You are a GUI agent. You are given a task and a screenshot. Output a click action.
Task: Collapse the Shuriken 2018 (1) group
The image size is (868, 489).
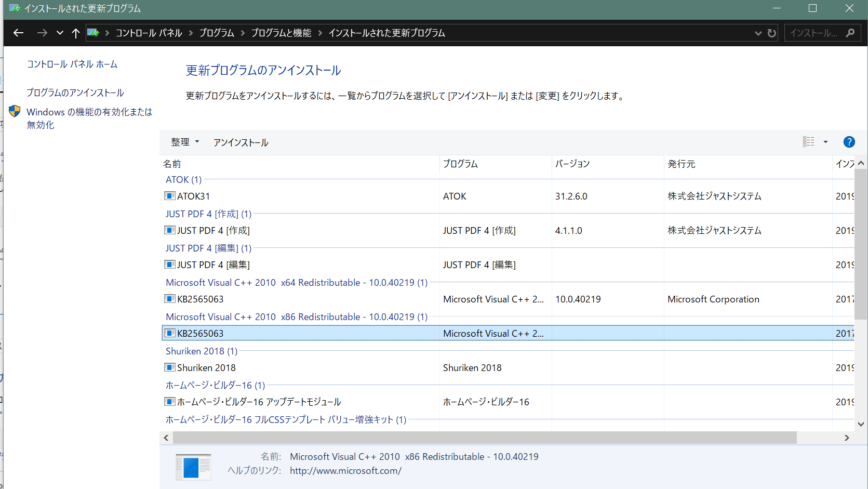point(202,351)
